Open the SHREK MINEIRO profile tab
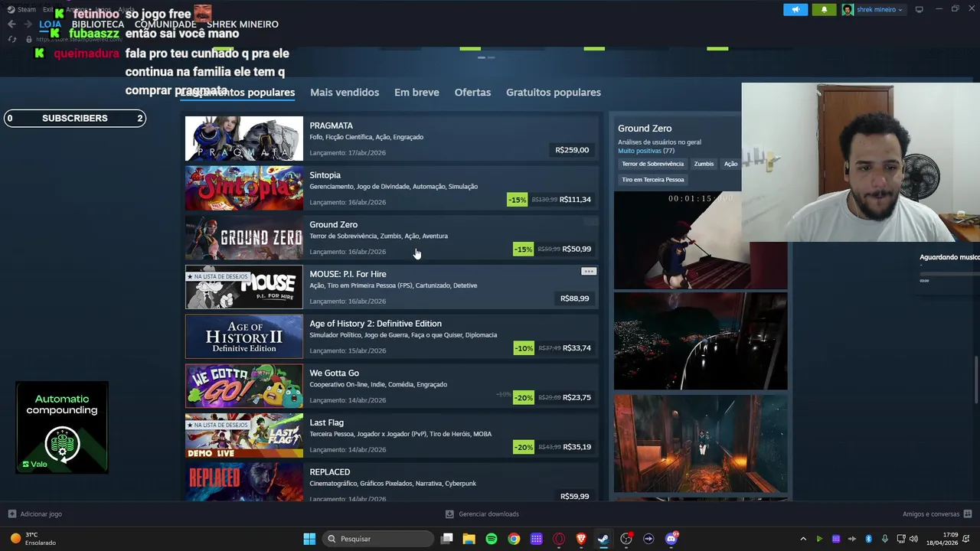 click(x=243, y=24)
